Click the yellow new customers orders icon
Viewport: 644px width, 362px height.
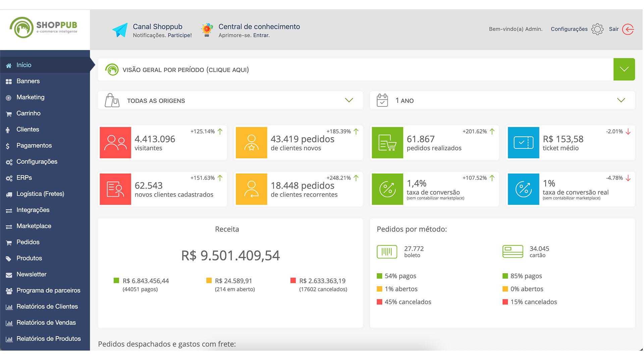point(252,142)
